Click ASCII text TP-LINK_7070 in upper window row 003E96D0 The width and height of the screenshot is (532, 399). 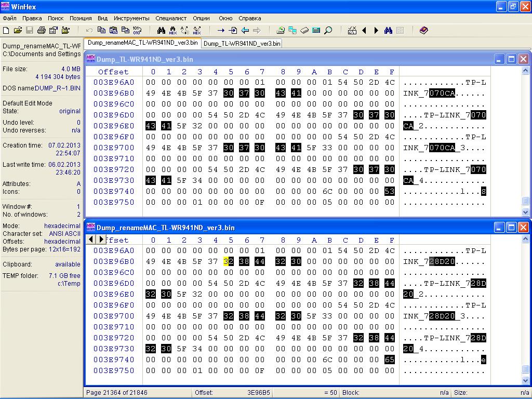pos(455,115)
